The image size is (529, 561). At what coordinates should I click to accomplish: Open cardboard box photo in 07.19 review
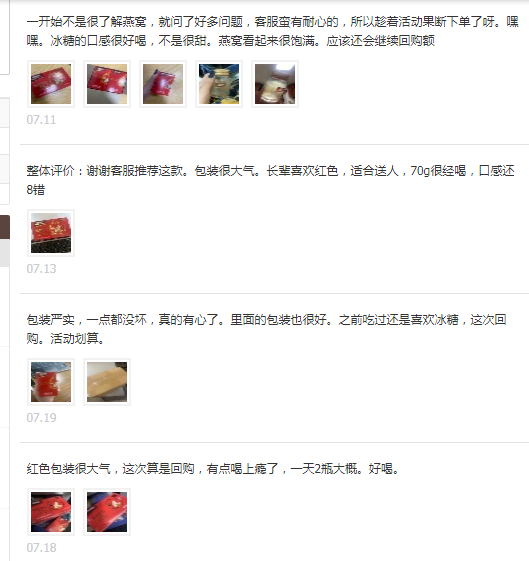coord(107,382)
